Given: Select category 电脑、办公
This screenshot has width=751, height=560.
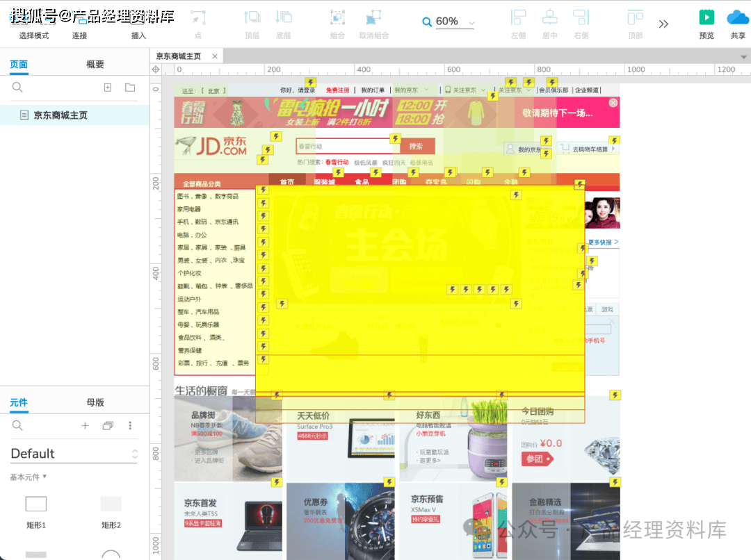Looking at the screenshot, I should (x=192, y=235).
